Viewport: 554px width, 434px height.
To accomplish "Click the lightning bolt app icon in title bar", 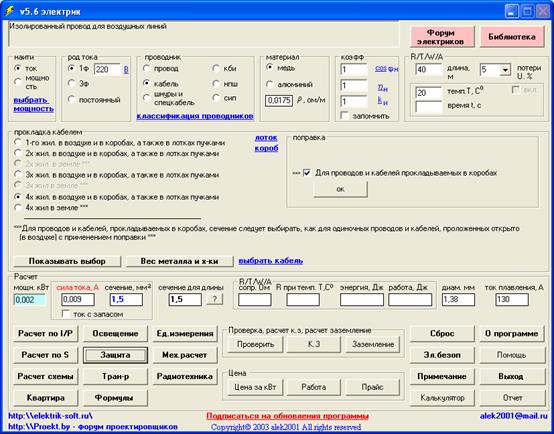I will pos(9,11).
